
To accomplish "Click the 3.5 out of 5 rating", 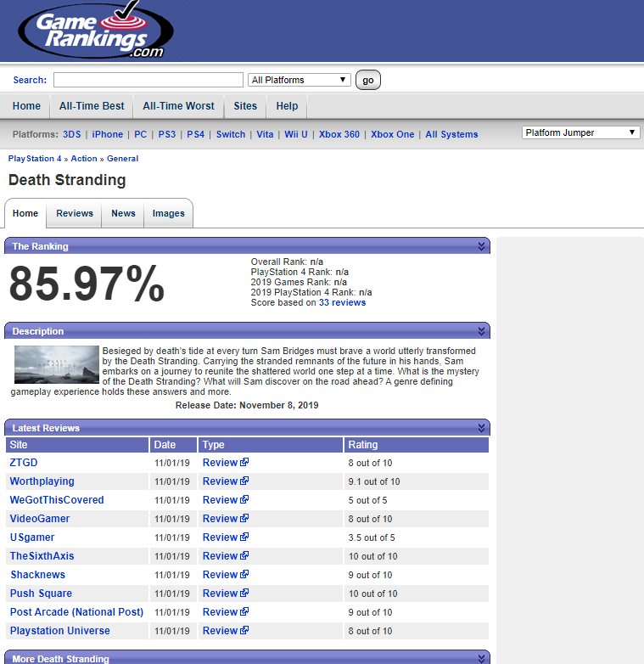I will 372,537.
